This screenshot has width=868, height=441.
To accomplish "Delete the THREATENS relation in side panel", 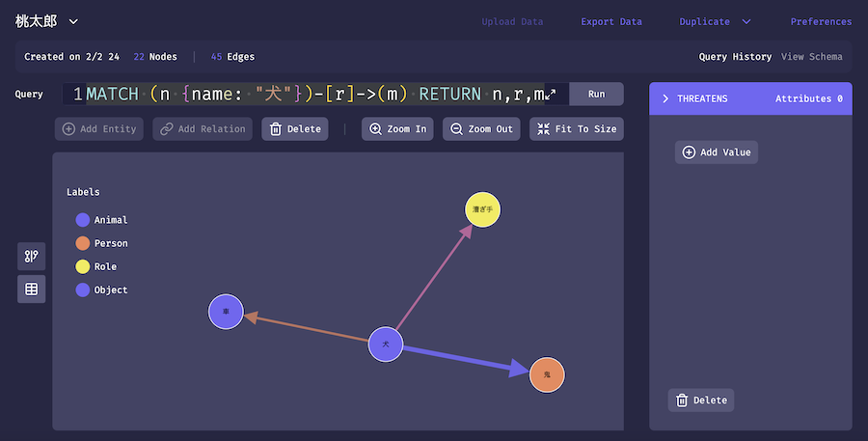I will (701, 400).
